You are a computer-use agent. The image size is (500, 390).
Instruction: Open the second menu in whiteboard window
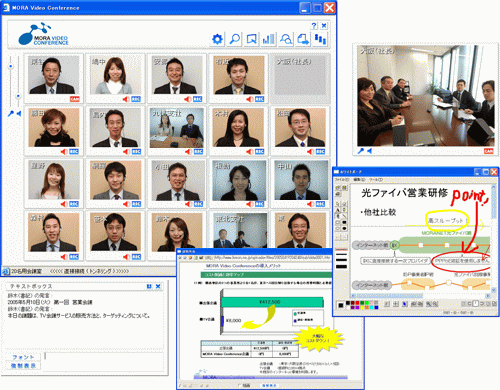[358, 180]
